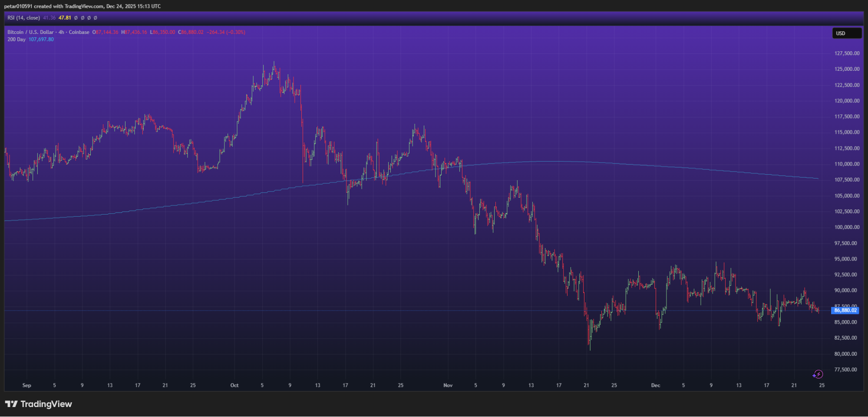Click the TradingView logo at the bottom left
Viewport: 868px width, 417px height.
(38, 404)
